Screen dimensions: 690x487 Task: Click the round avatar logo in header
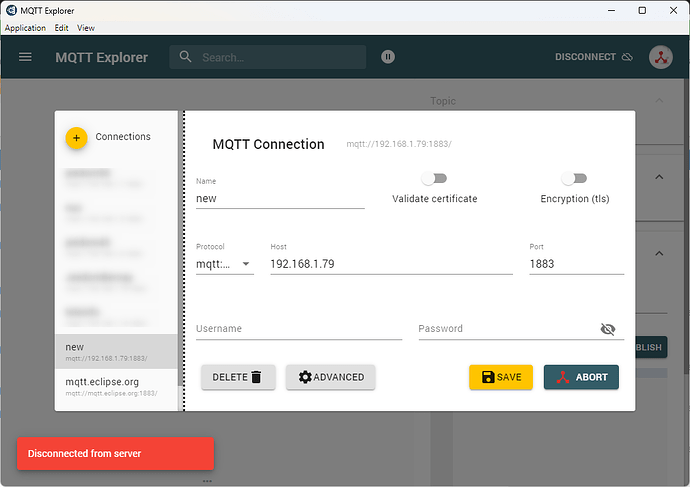[x=661, y=57]
